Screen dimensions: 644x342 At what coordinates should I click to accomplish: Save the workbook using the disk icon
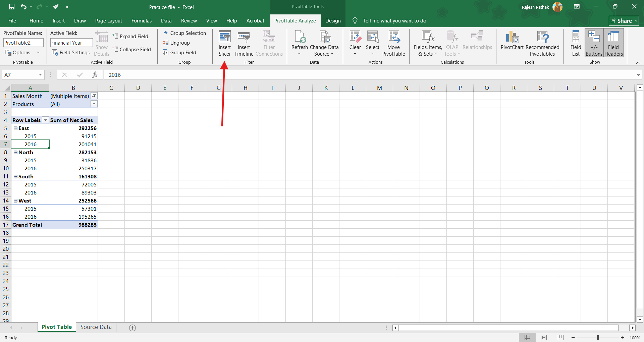[x=12, y=7]
